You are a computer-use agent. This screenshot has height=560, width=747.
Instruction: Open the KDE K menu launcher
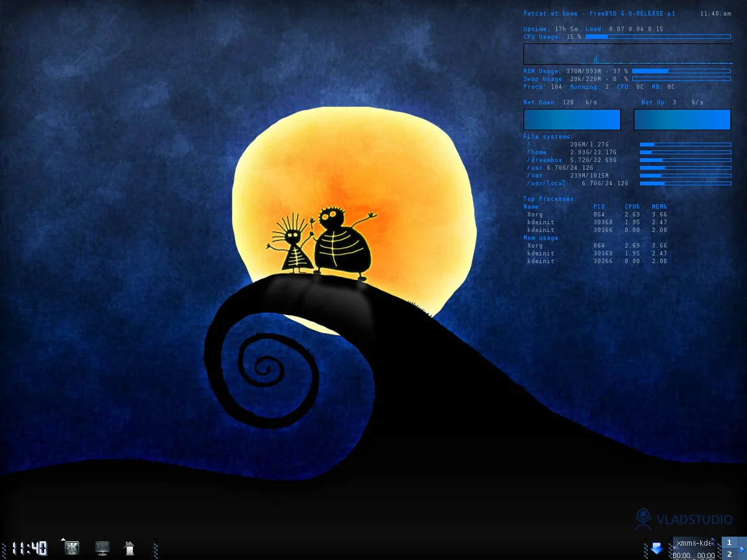click(x=71, y=548)
